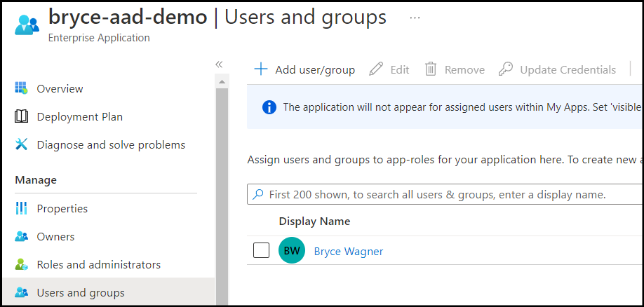This screenshot has width=644, height=307.
Task: Click the search magnifier icon
Action: [x=257, y=194]
